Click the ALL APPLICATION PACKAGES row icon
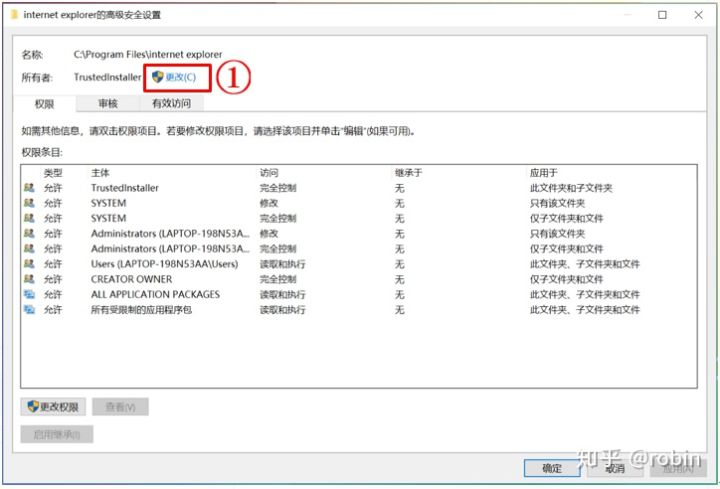 pos(29,294)
